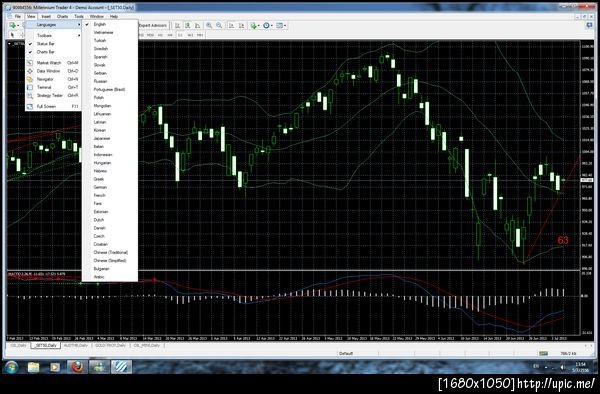
Task: Open the chat icon at toolbar right
Action: click(x=589, y=25)
